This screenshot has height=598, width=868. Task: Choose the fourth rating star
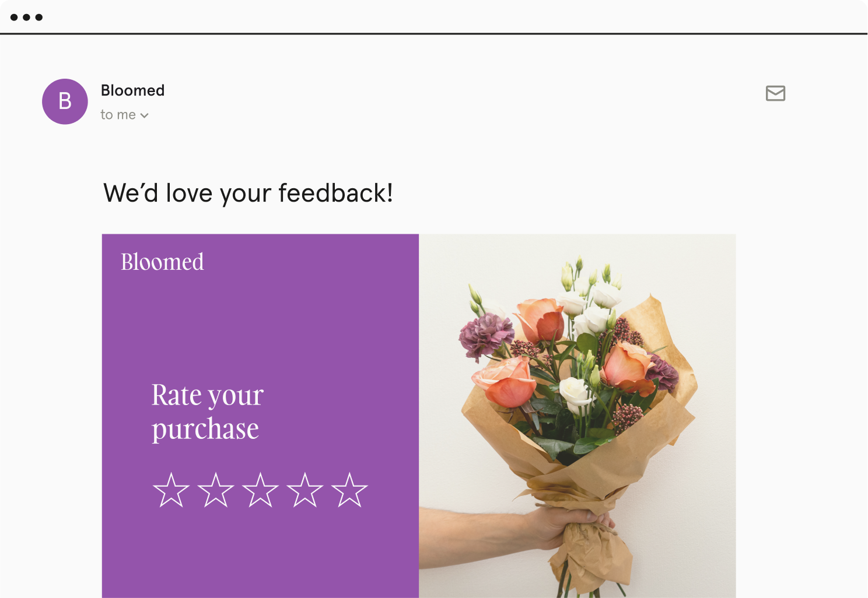click(304, 490)
